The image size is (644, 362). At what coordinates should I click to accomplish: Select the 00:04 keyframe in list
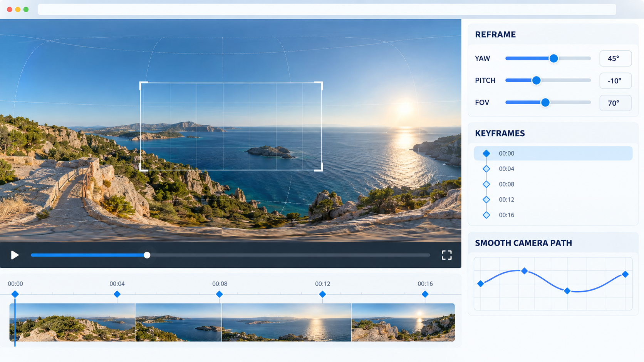point(553,168)
